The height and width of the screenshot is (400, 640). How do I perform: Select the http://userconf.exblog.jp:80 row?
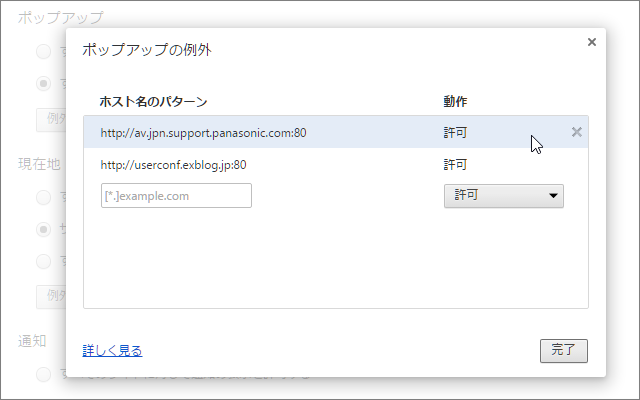coord(336,164)
